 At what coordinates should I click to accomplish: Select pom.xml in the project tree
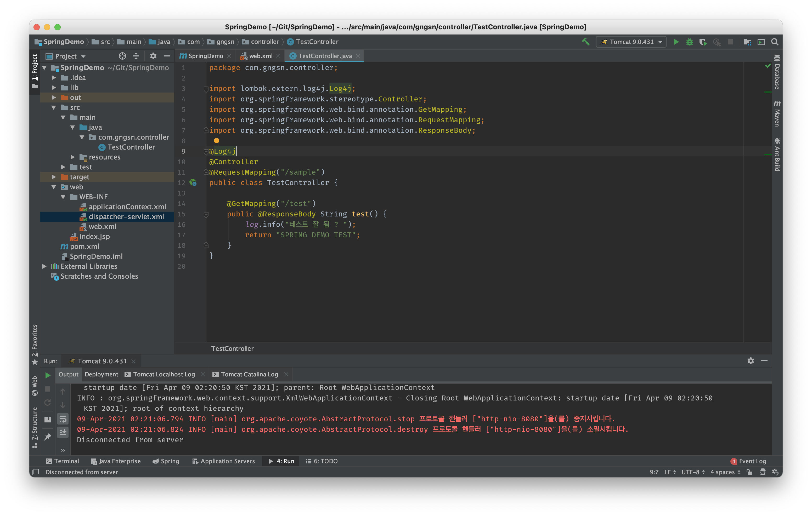coord(84,246)
